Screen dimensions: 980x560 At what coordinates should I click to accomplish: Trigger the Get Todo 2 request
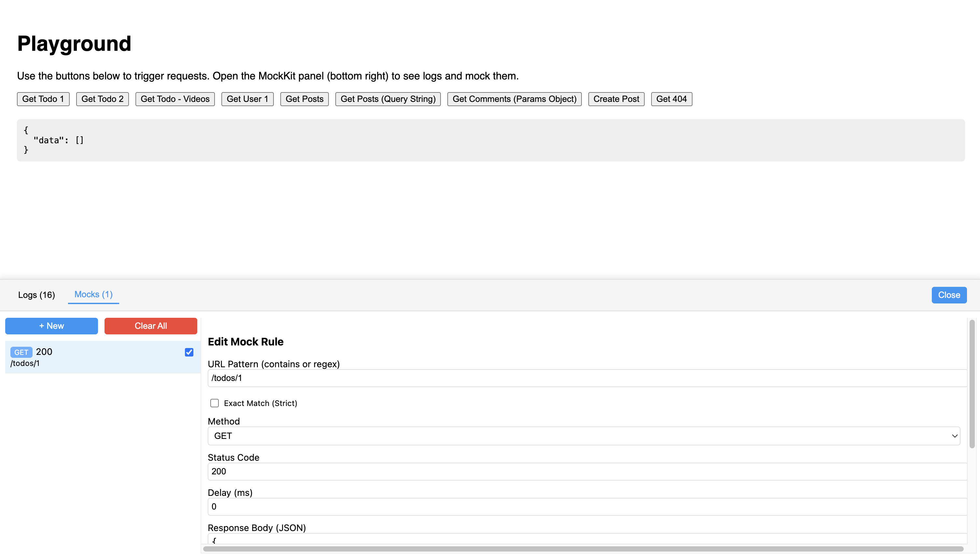tap(102, 99)
